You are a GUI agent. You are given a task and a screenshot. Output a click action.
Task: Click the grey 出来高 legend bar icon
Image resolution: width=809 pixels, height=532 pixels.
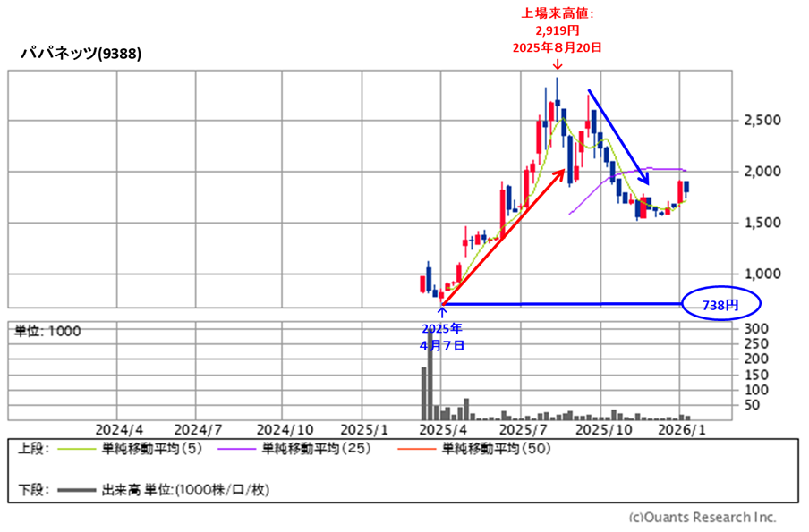76,489
